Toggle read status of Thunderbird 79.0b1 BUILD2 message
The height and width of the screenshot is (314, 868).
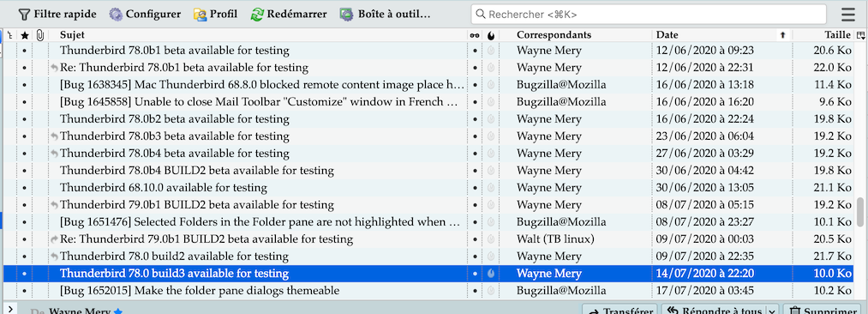point(475,205)
